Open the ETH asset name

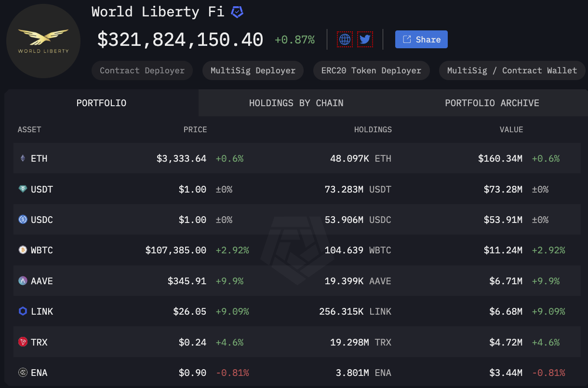[39, 158]
